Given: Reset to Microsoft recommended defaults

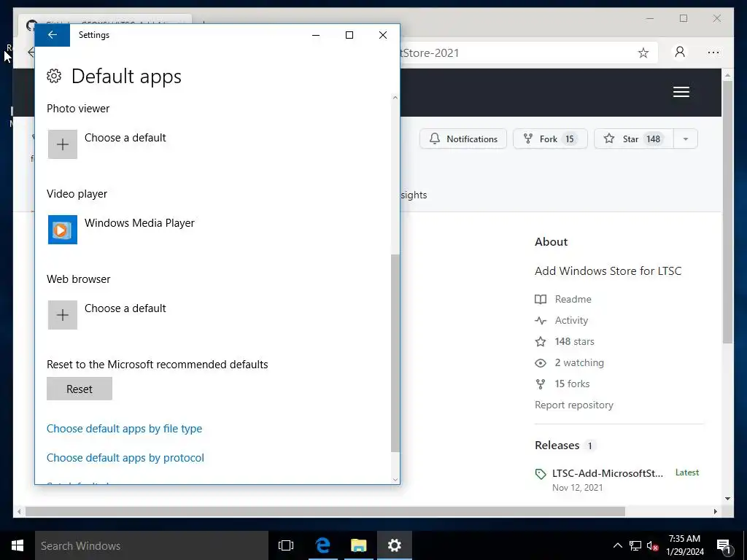Looking at the screenshot, I should (x=80, y=389).
